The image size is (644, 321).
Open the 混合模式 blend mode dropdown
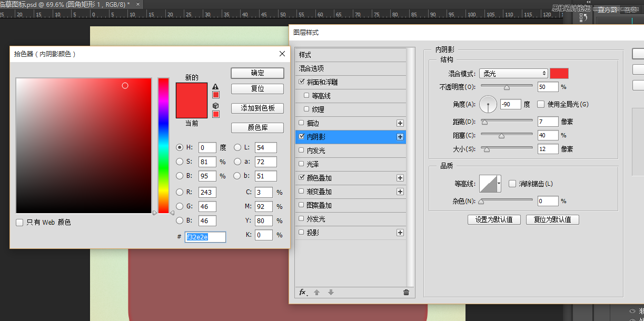click(513, 74)
